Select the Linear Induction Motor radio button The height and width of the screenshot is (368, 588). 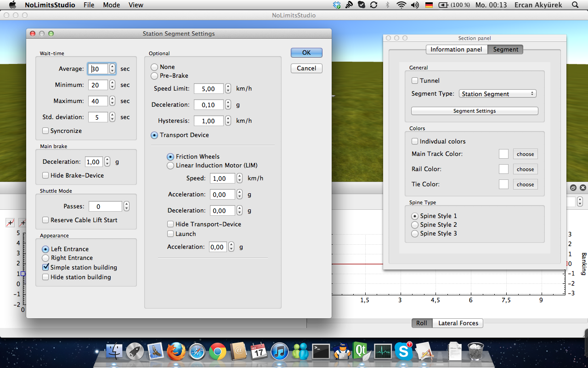coord(170,166)
